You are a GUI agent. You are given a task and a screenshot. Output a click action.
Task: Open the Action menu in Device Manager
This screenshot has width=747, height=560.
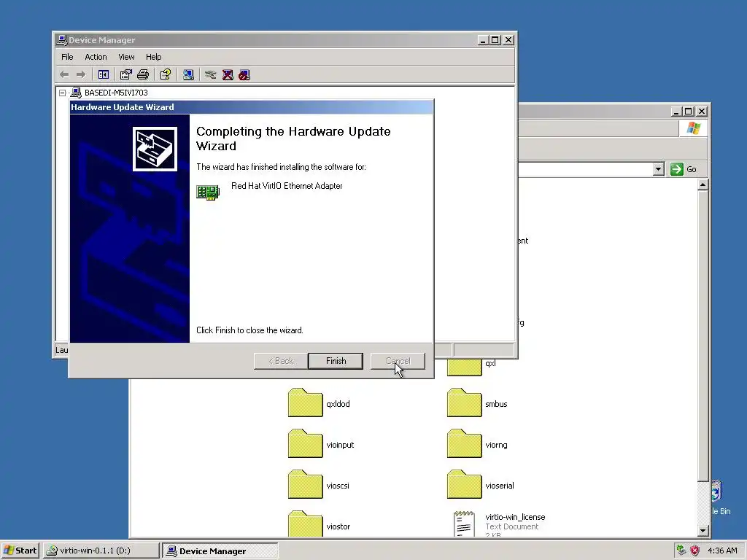click(x=96, y=57)
